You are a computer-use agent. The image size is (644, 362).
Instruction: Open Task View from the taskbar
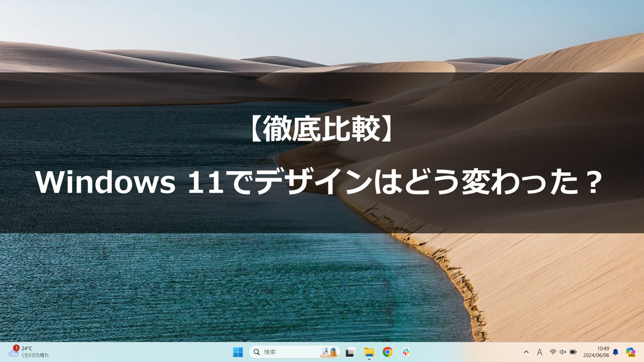click(350, 352)
